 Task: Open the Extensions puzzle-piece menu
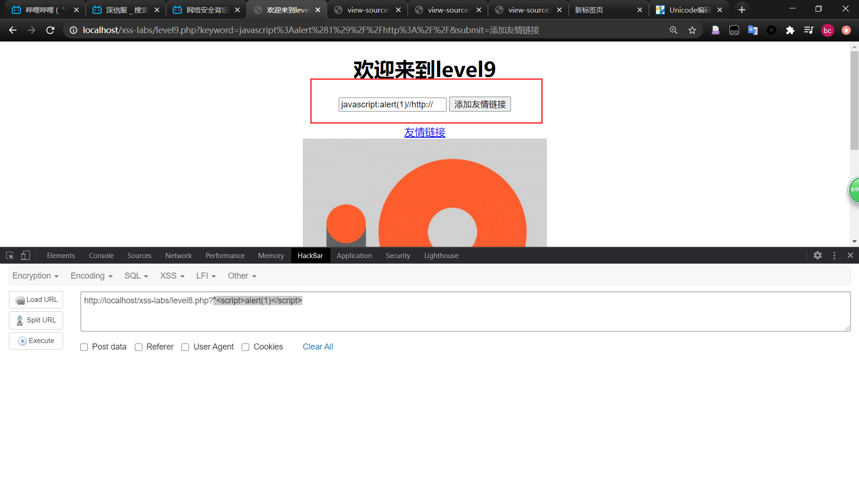[790, 30]
